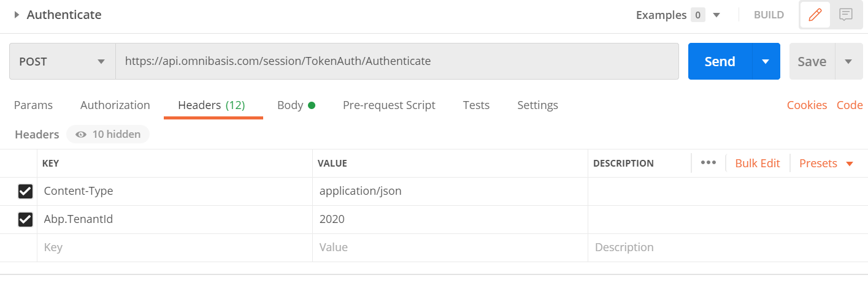This screenshot has width=868, height=283.
Task: Click the Bulk Edit link
Action: (757, 163)
